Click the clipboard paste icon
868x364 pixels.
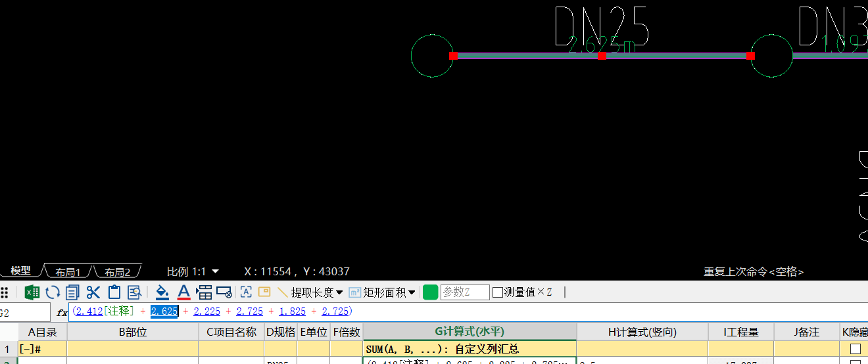point(114,292)
